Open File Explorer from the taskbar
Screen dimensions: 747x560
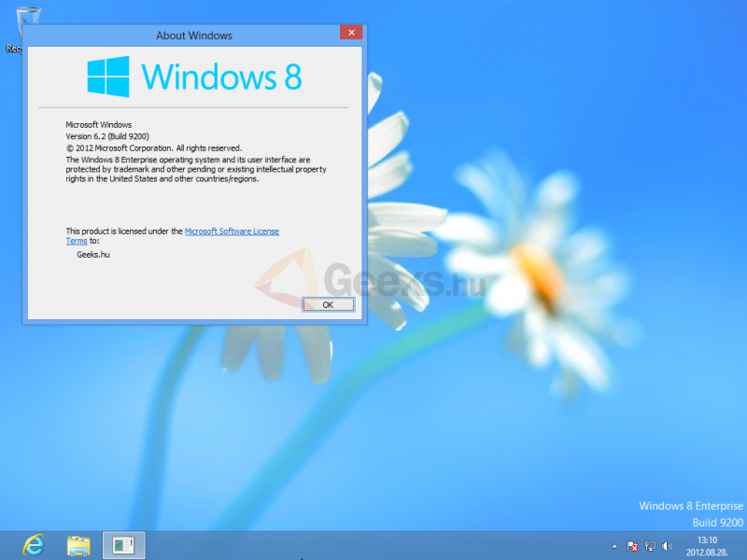click(x=78, y=546)
